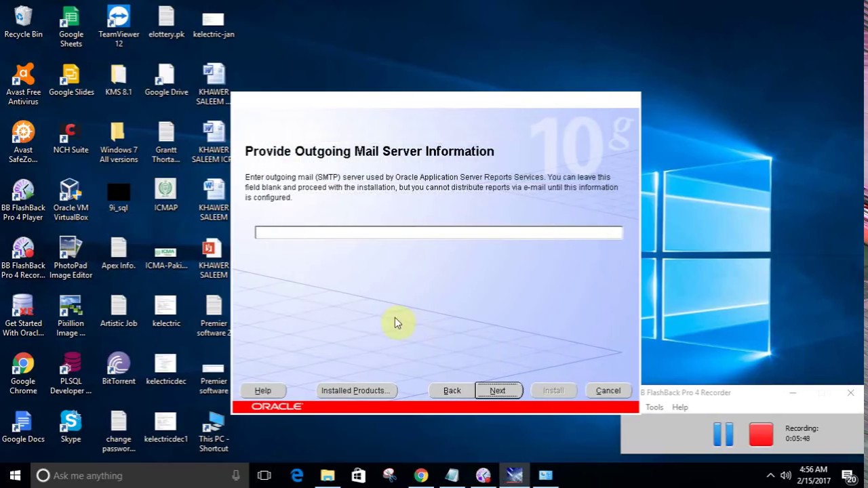This screenshot has height=488, width=868.
Task: Open the volume control in tray
Action: coord(786,476)
